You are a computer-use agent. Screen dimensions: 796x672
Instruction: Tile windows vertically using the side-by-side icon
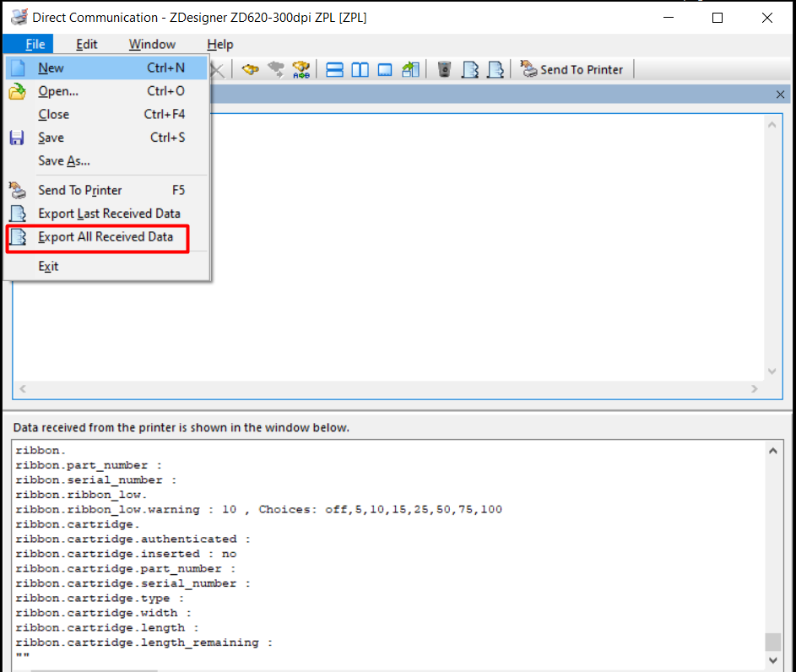coord(360,69)
